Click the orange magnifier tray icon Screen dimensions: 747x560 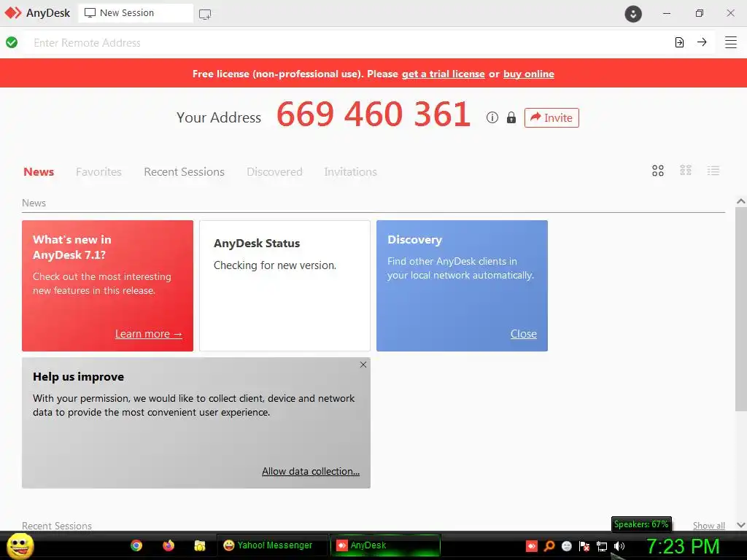pos(549,546)
